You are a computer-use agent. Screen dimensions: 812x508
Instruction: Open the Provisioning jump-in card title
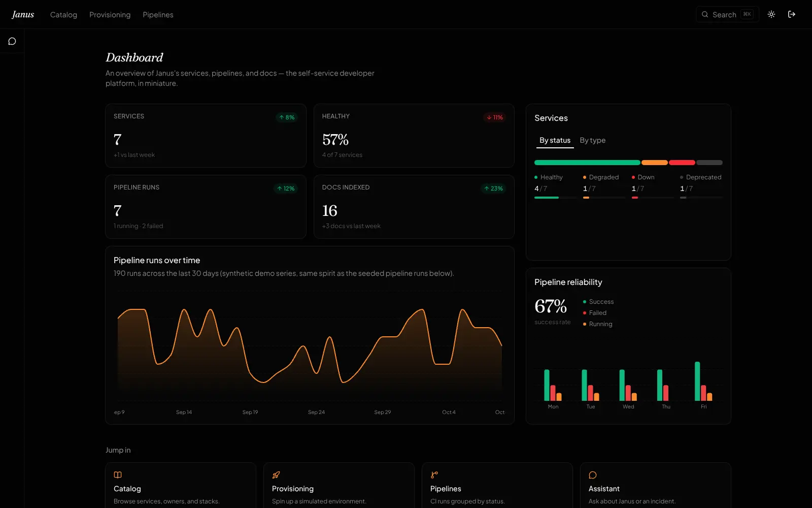click(x=293, y=489)
